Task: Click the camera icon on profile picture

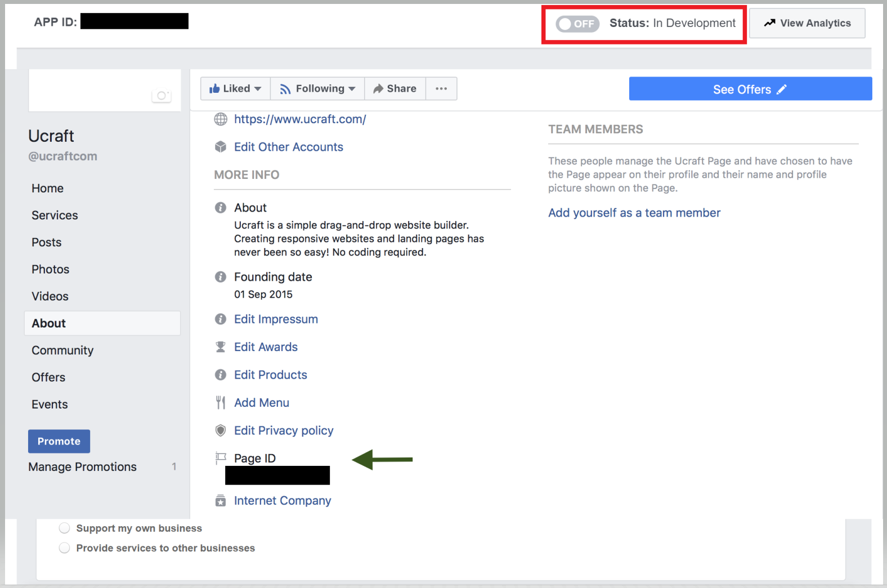Action: pos(162,96)
